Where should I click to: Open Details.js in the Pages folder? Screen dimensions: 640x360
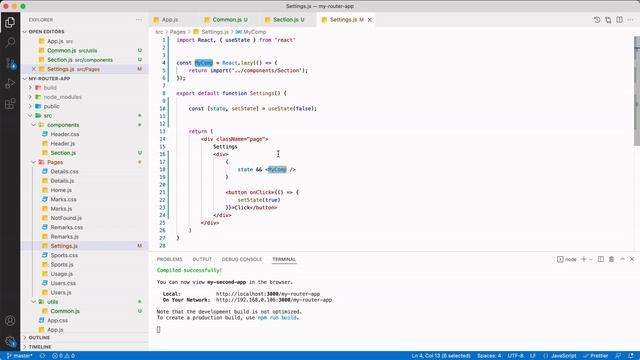(x=62, y=181)
